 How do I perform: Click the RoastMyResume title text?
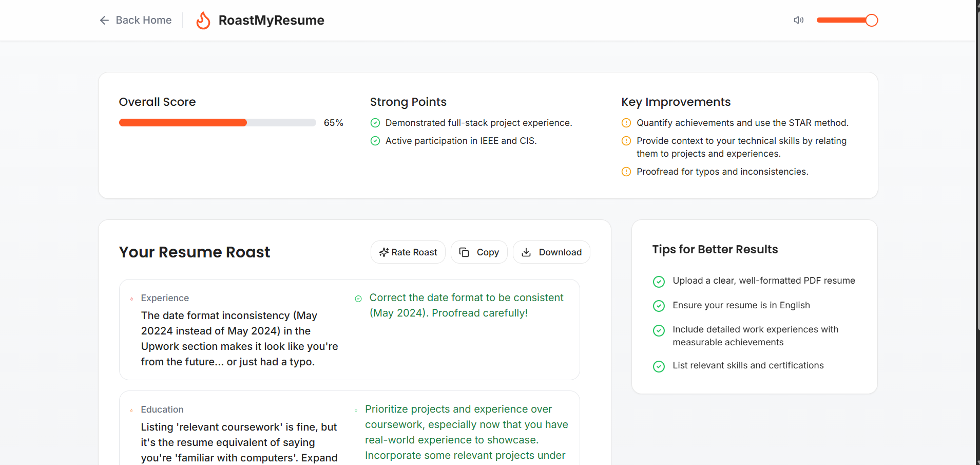[x=271, y=21]
